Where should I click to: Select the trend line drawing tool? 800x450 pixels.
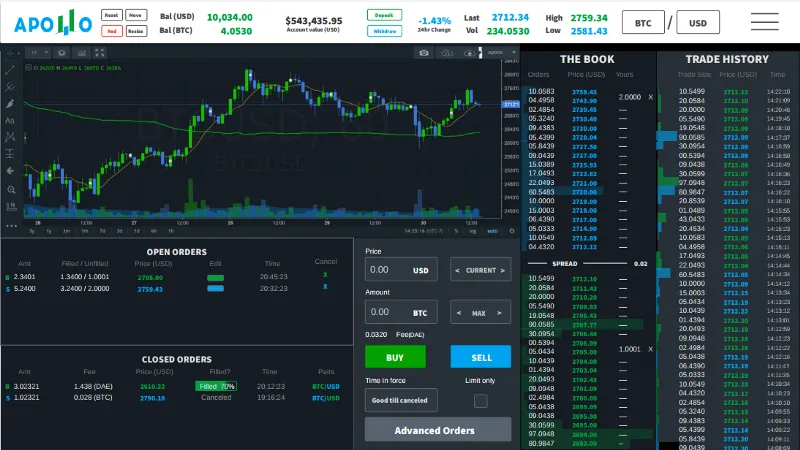10,70
